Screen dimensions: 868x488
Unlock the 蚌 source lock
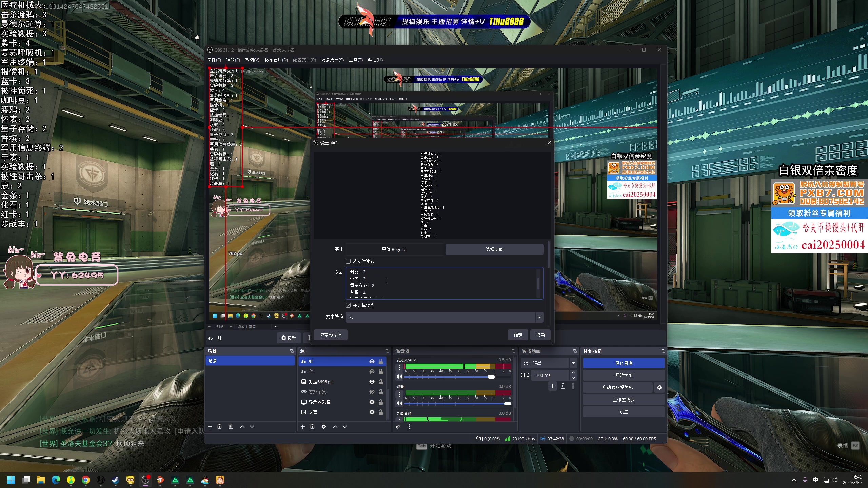(x=381, y=361)
